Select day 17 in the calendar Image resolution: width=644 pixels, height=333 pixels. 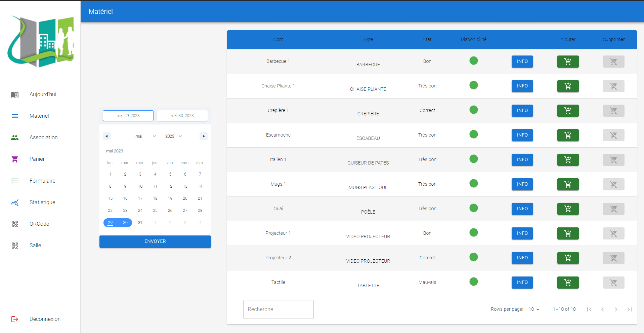[140, 198]
